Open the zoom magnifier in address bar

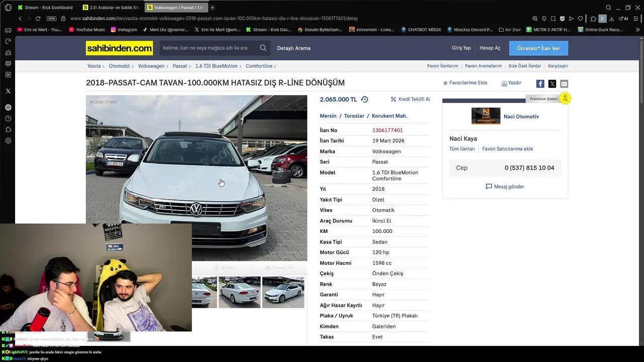(535, 19)
